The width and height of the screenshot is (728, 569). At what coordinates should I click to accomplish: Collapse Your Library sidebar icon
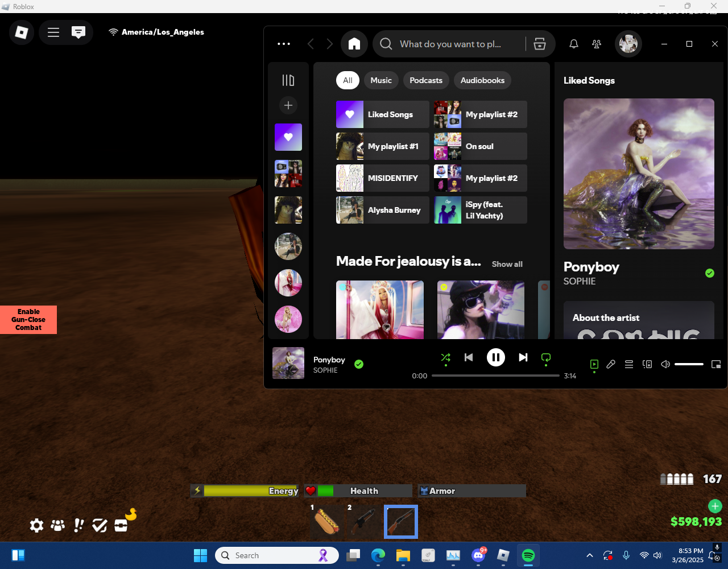[288, 80]
